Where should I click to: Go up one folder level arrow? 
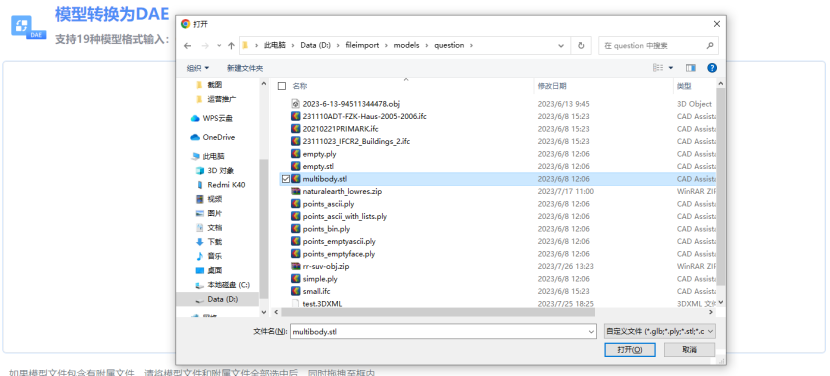(x=231, y=46)
